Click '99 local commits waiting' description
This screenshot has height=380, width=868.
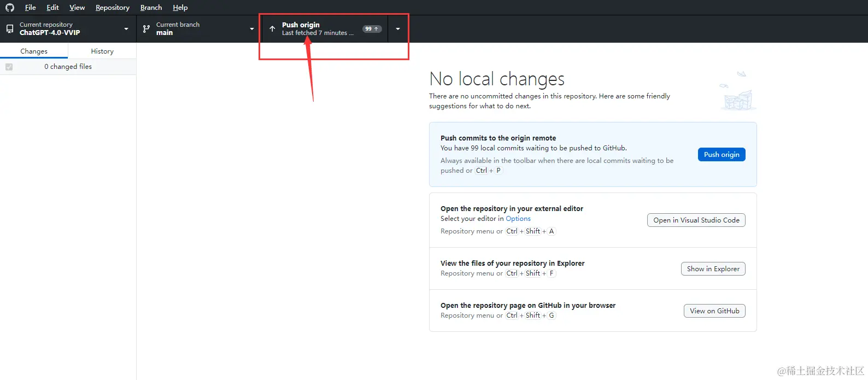(533, 148)
